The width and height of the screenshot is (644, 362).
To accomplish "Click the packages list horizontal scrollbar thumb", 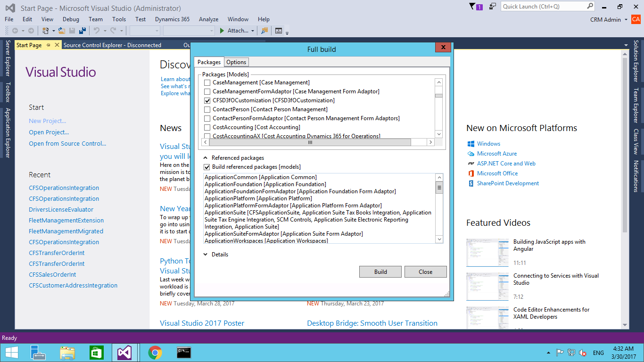I will (x=310, y=142).
